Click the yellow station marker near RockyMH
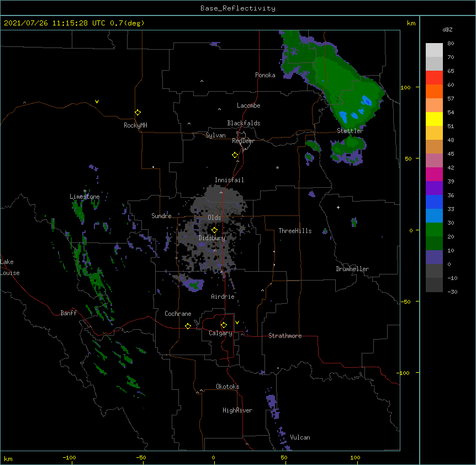The height and width of the screenshot is (465, 476). [x=138, y=113]
